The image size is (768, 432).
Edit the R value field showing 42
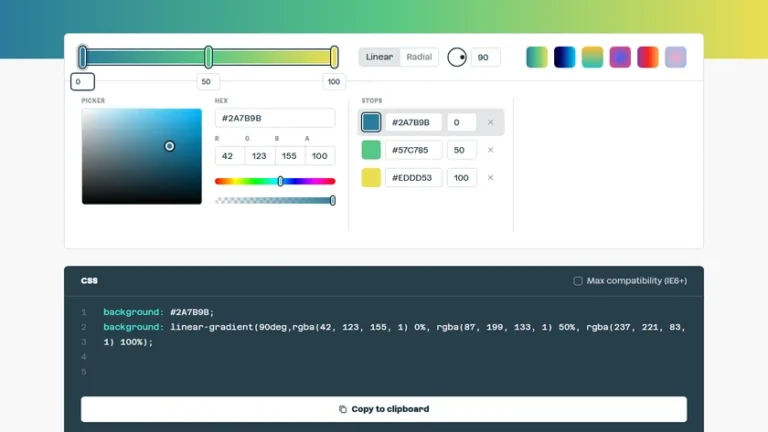(x=230, y=156)
